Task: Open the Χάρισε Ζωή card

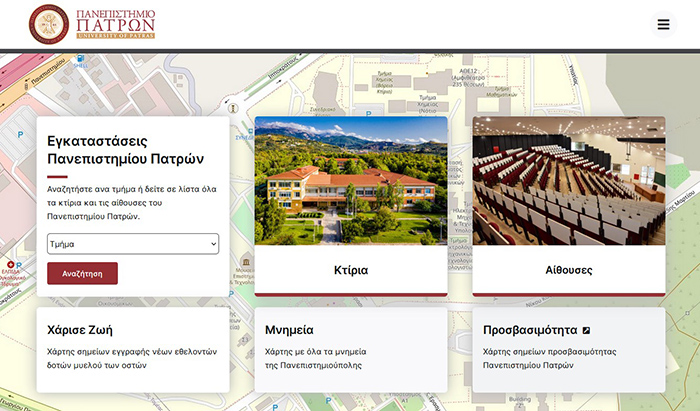Action: (133, 349)
